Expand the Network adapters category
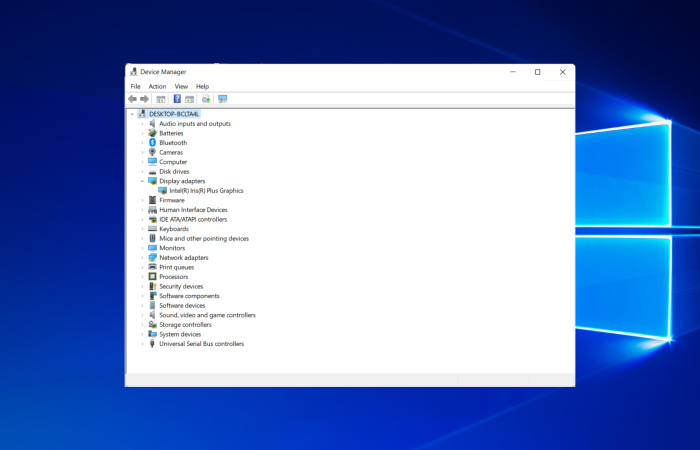 click(x=142, y=258)
